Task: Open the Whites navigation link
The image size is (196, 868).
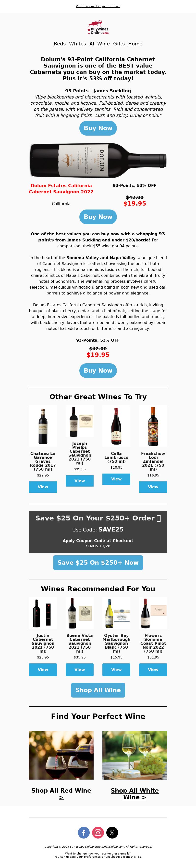Action: 77,44
